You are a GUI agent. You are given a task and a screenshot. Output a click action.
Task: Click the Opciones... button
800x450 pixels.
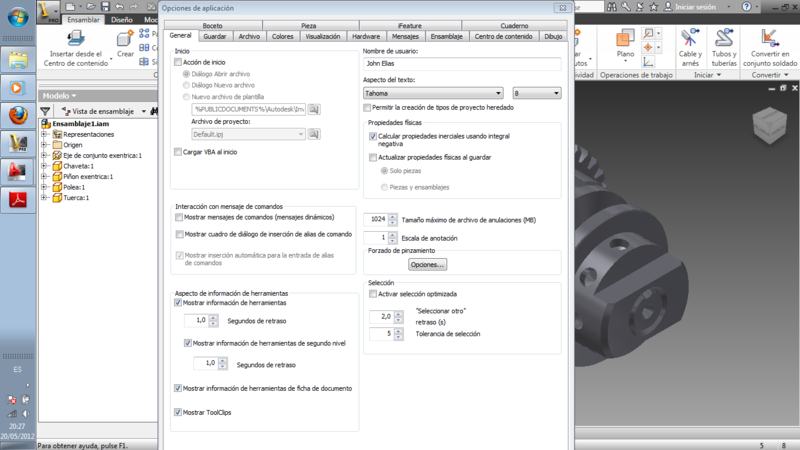click(428, 265)
